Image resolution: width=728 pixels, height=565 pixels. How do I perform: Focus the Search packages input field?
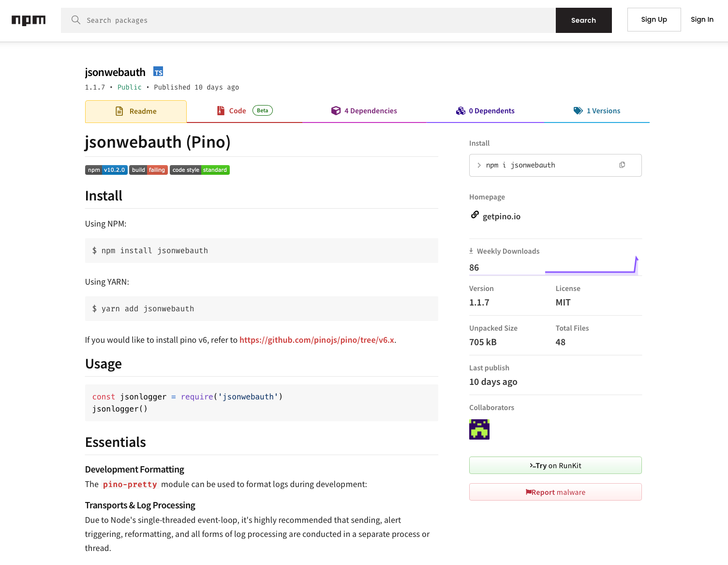(308, 20)
